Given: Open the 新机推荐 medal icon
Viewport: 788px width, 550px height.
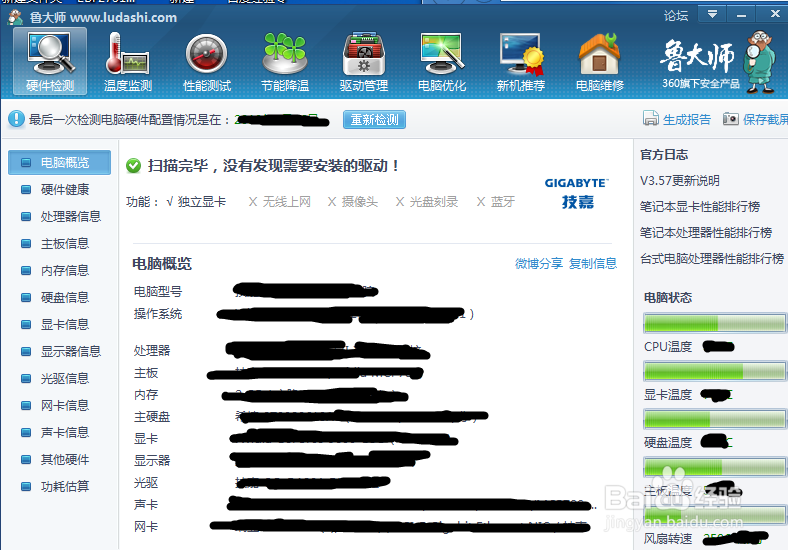Looking at the screenshot, I should coord(521,61).
